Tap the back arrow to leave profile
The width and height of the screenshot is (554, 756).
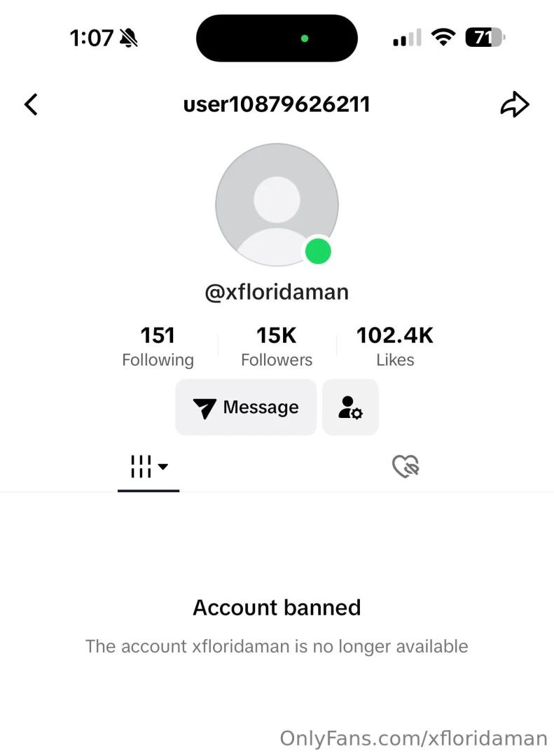coord(31,104)
